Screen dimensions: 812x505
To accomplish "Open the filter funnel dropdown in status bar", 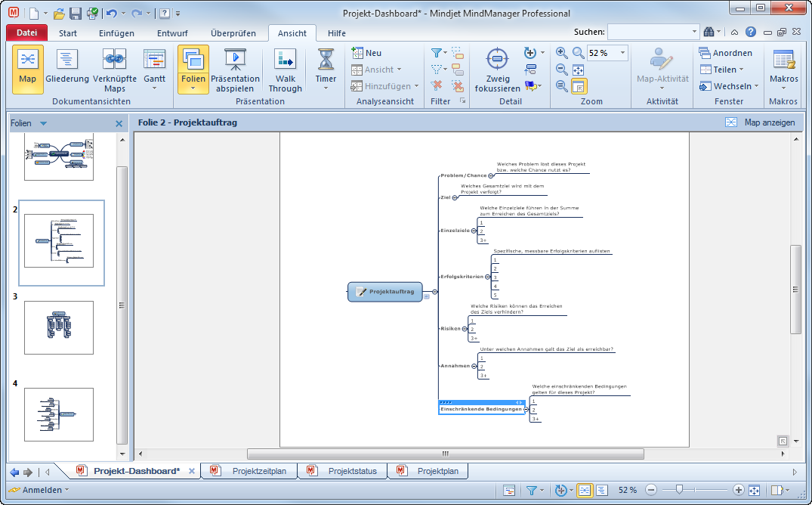I will click(x=542, y=490).
